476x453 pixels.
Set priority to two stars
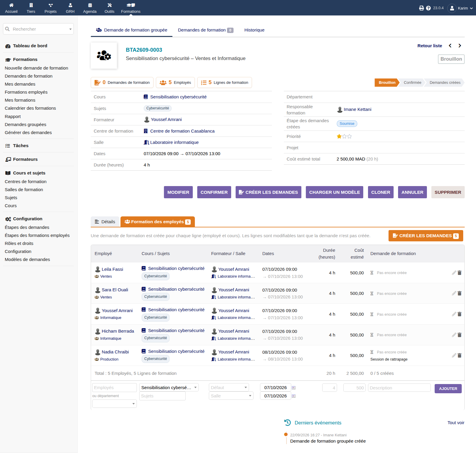tap(345, 136)
